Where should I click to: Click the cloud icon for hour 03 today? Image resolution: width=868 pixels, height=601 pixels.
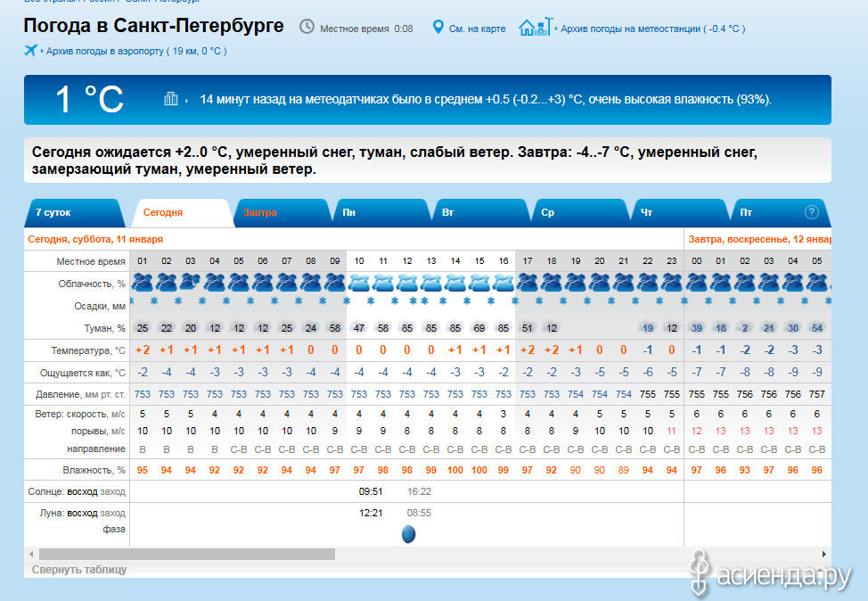(191, 283)
